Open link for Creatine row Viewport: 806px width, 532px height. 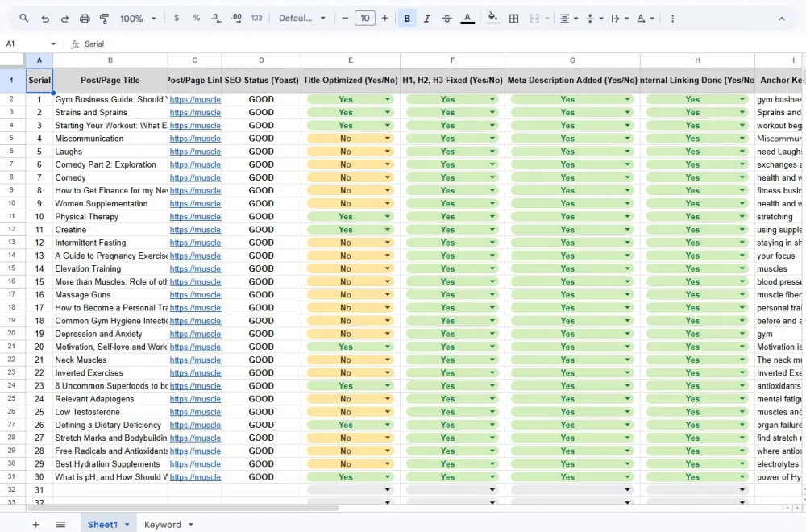pos(195,229)
